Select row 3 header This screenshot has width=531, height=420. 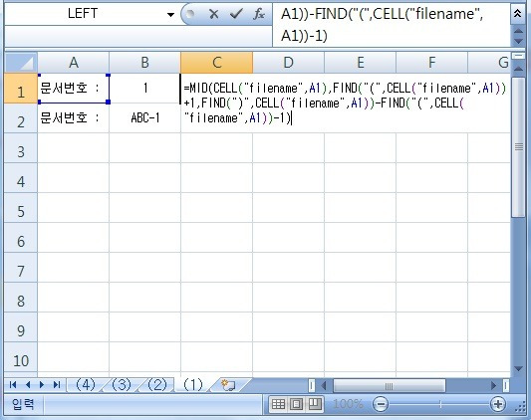(x=21, y=148)
